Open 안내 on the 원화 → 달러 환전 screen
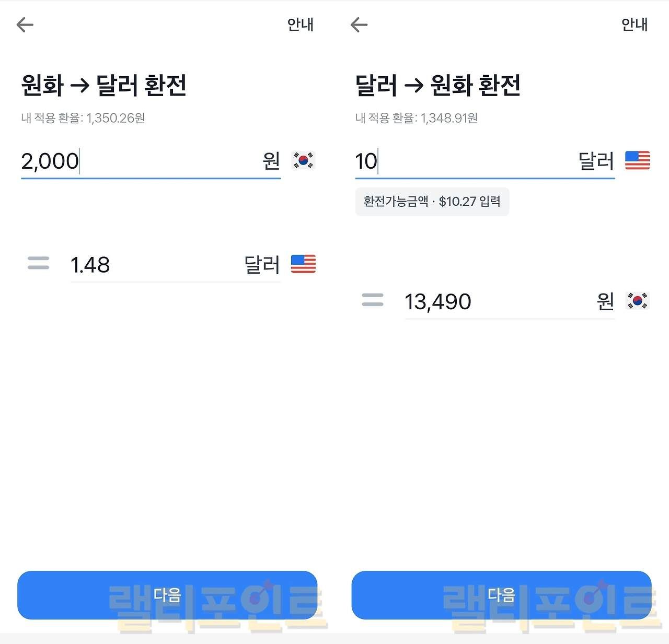 click(300, 25)
